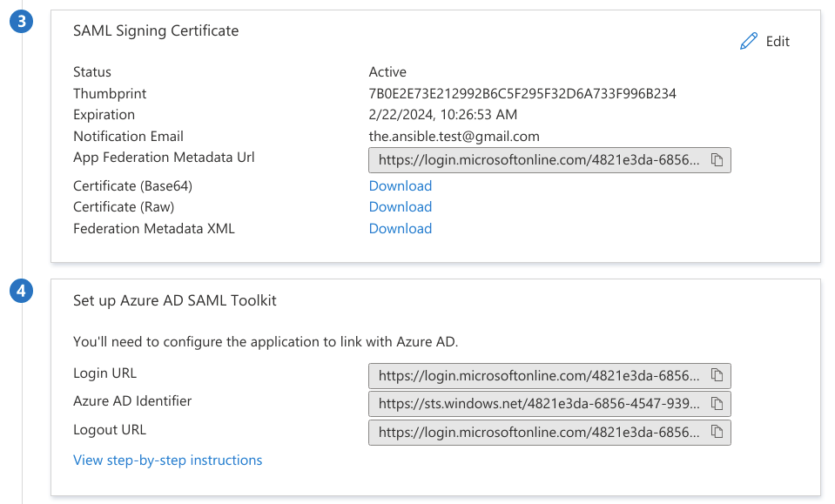Viewport: 835px width, 504px height.
Task: Open View step-by-step instructions link
Action: coord(167,460)
